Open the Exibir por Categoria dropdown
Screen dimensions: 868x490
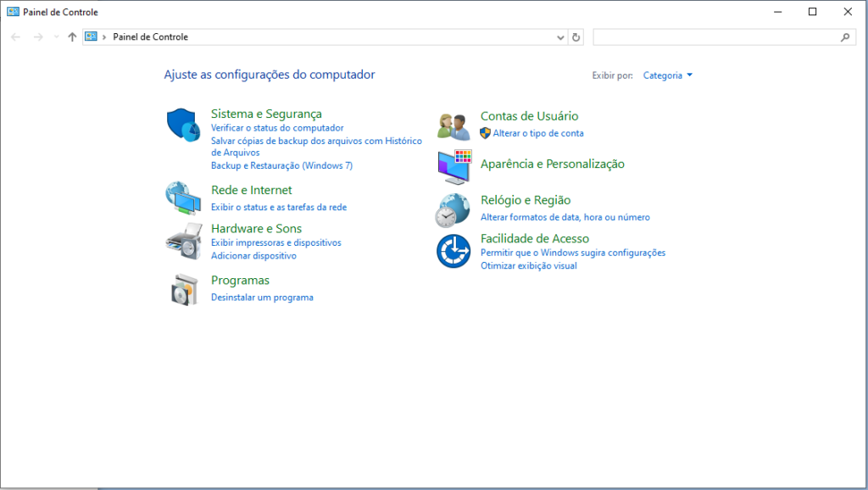668,75
